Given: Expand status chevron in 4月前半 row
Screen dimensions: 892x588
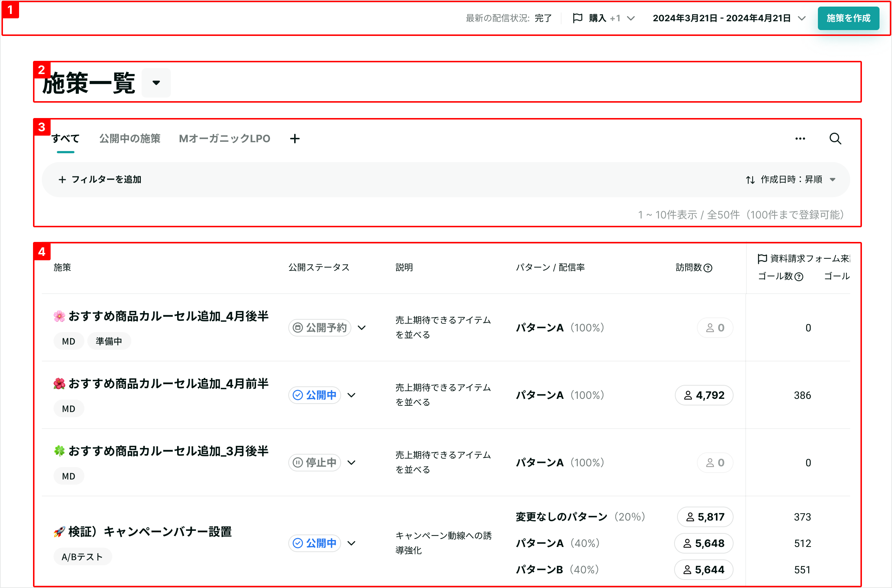Looking at the screenshot, I should 351,395.
